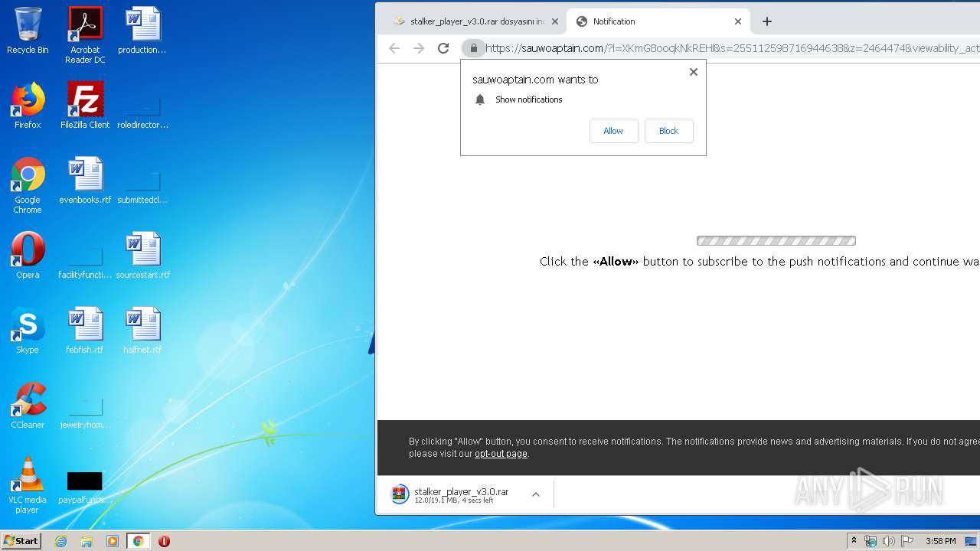Dismiss the notification permission popup
Image resolution: width=980 pixels, height=551 pixels.
[x=694, y=72]
